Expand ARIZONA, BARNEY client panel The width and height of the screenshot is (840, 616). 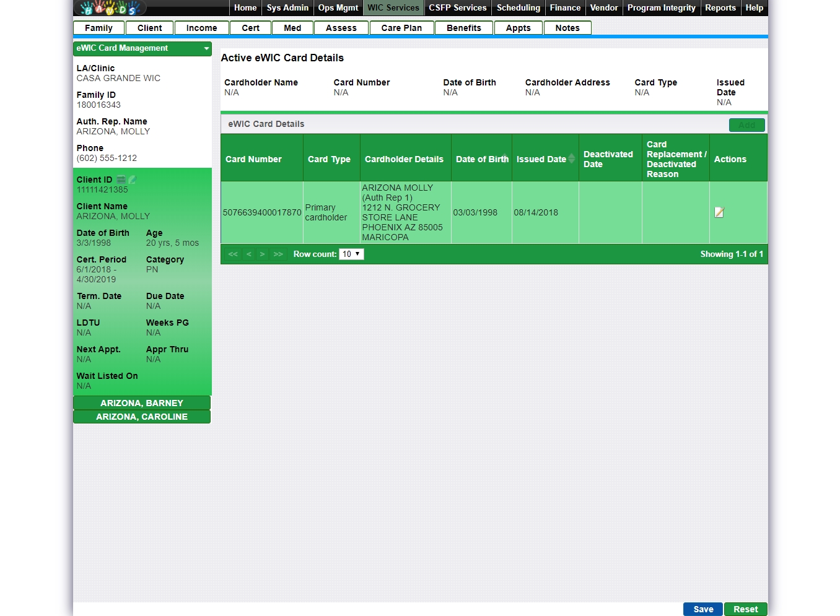pos(142,403)
